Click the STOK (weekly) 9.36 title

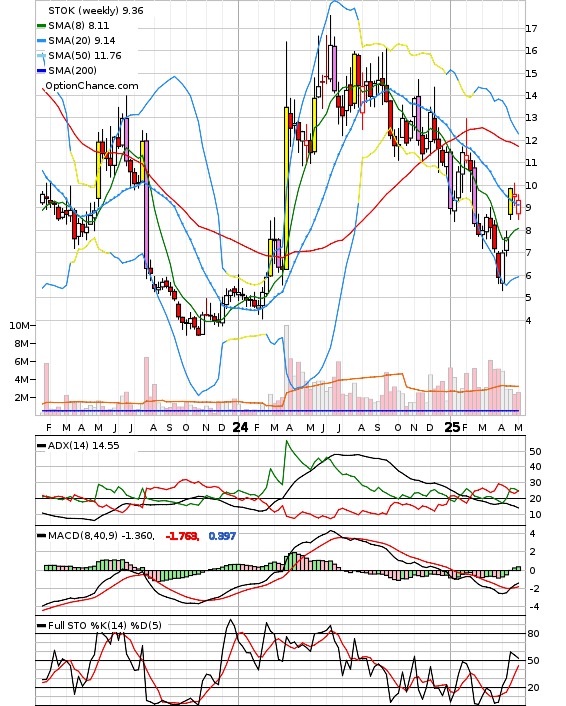point(96,10)
